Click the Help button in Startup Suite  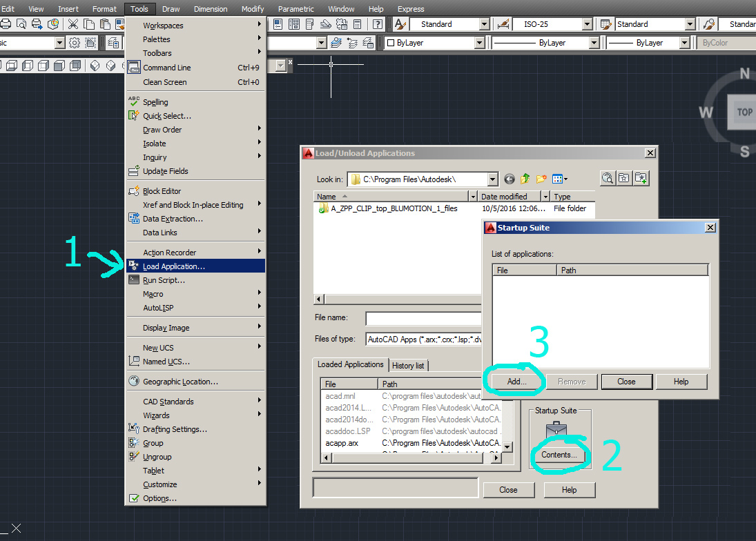pyautogui.click(x=681, y=382)
